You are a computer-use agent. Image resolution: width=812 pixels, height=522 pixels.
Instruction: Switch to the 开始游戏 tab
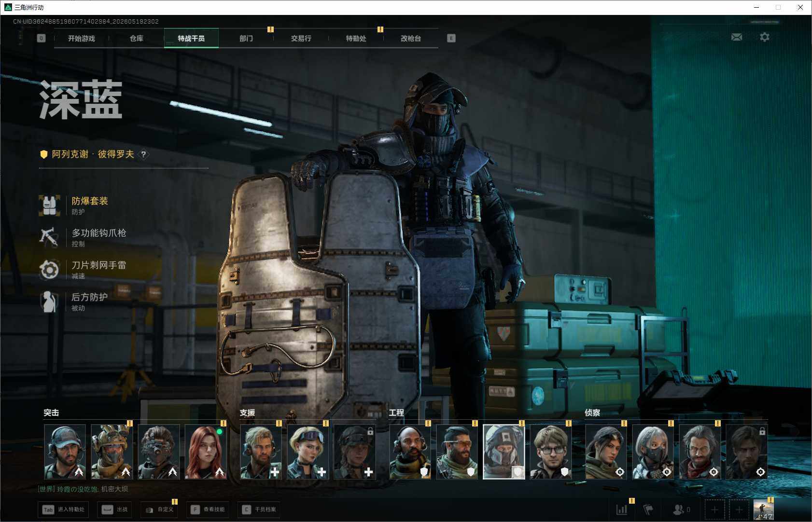(x=82, y=38)
